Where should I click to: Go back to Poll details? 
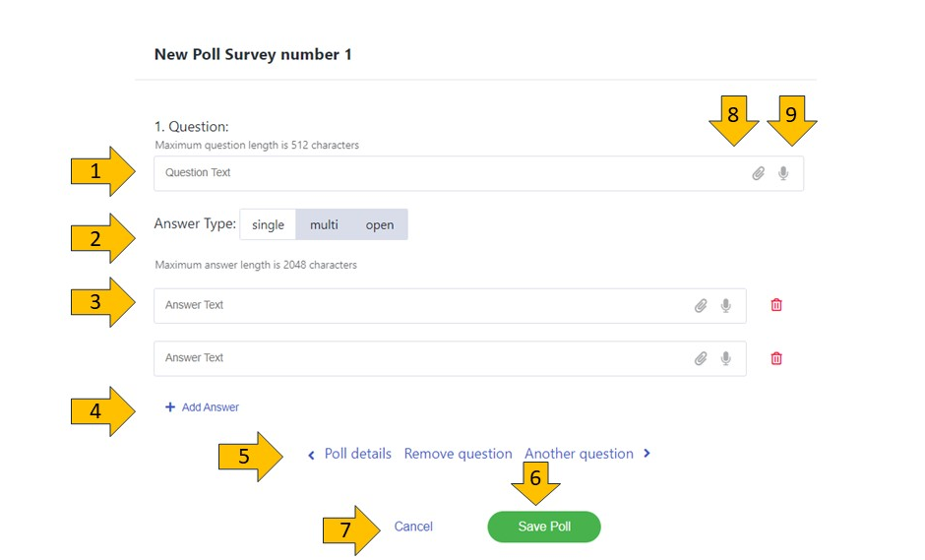pyautogui.click(x=357, y=454)
